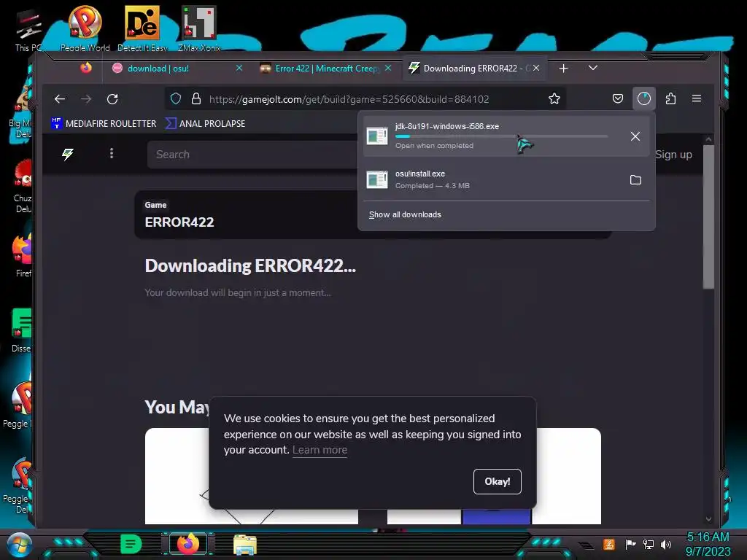Open the ANAL PROLAPSE bookmark
Image resolution: width=747 pixels, height=560 pixels.
click(205, 124)
